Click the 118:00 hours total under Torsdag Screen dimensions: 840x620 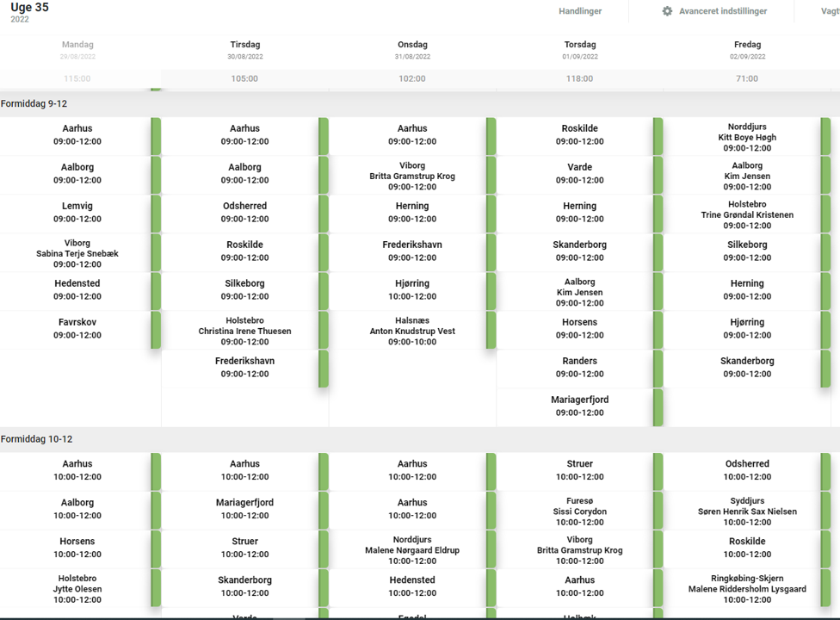coord(579,78)
